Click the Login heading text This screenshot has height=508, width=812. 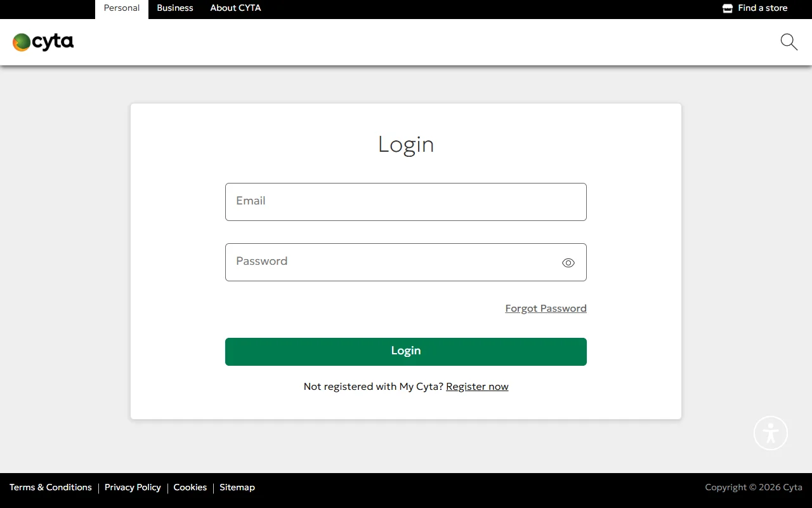(x=406, y=145)
